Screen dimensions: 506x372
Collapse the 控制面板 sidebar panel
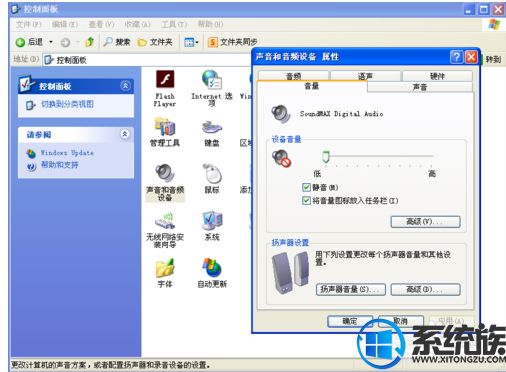point(125,86)
